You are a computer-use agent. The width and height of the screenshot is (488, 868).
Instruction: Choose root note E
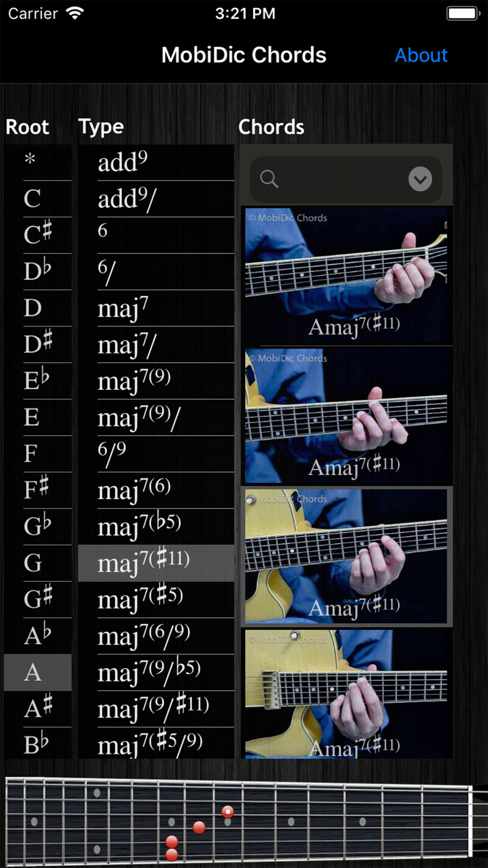[38, 417]
